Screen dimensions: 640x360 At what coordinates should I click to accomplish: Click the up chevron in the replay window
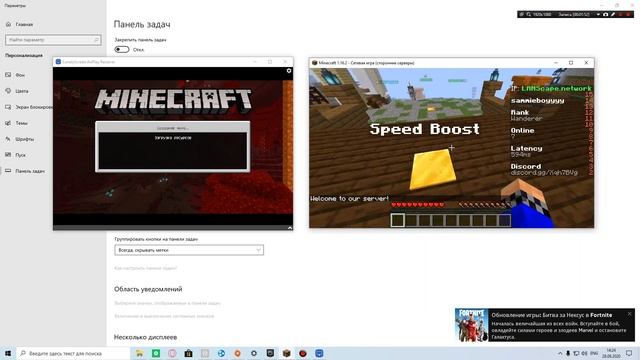coord(290,228)
